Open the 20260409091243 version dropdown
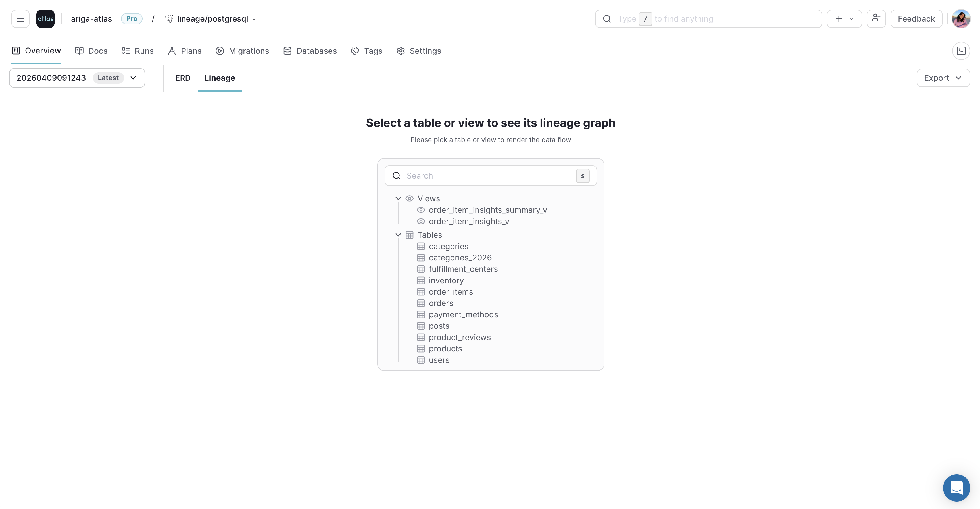Image resolution: width=980 pixels, height=509 pixels. 133,78
